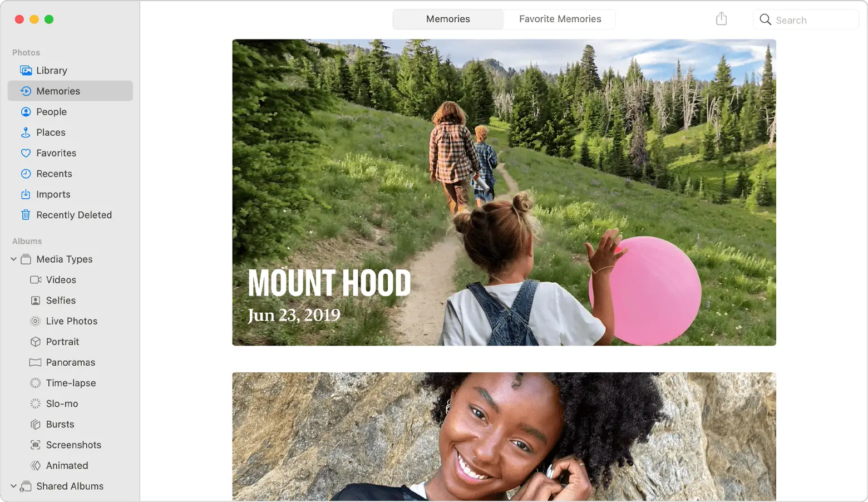Select the Memories tab at the top

point(448,19)
